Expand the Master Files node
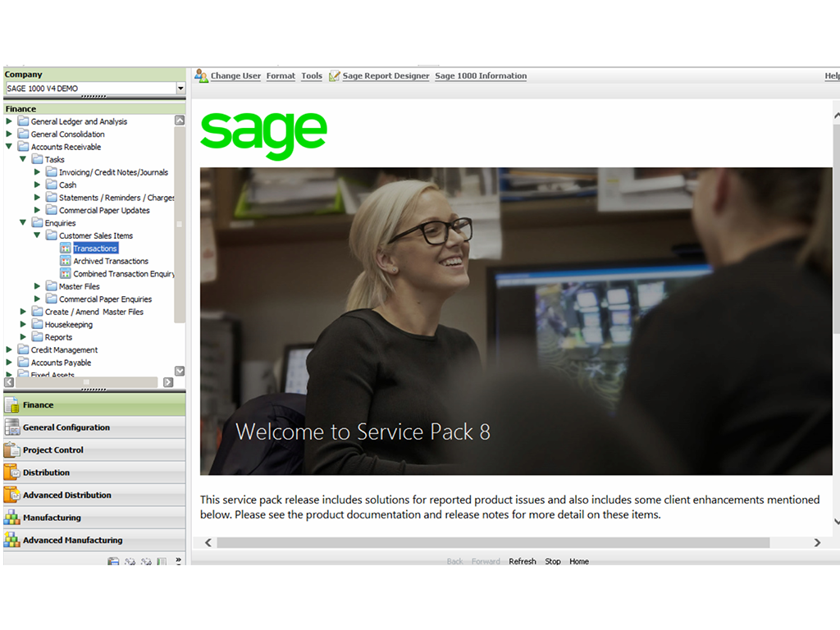840x630 pixels. 37,286
